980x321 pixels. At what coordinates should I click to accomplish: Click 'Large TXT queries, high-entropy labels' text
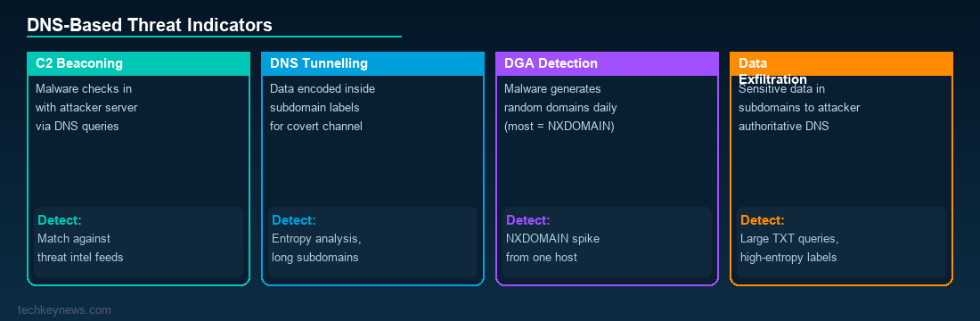(789, 248)
